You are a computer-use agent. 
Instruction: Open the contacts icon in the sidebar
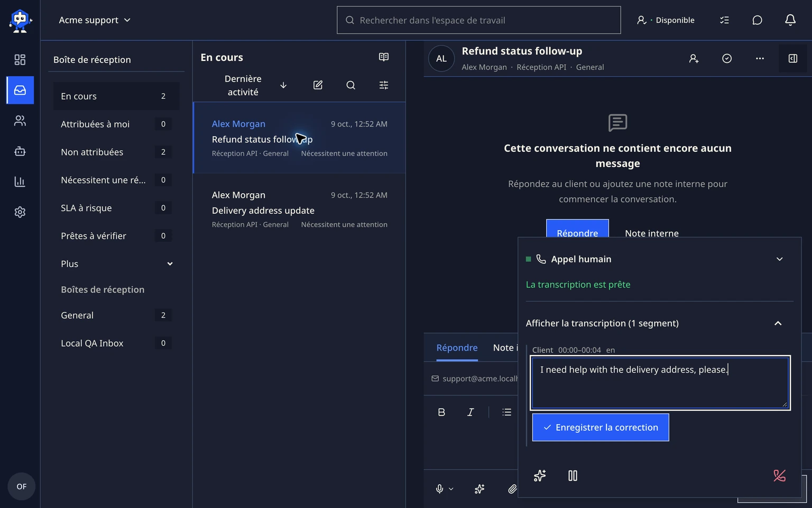click(x=20, y=121)
